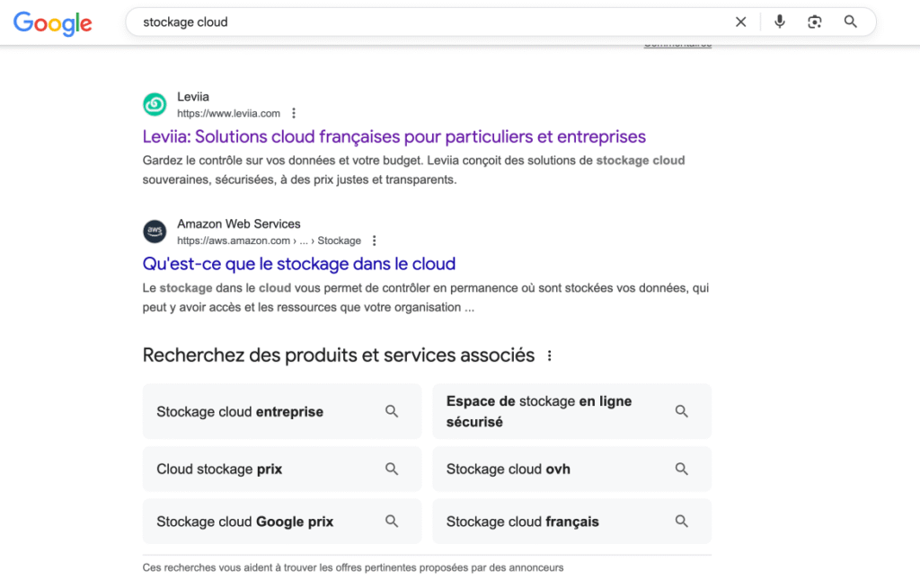Screen dimensions: 920x588
Task: Click the 'Gardez le contrôle sur vos données' snippet
Action: pos(413,170)
